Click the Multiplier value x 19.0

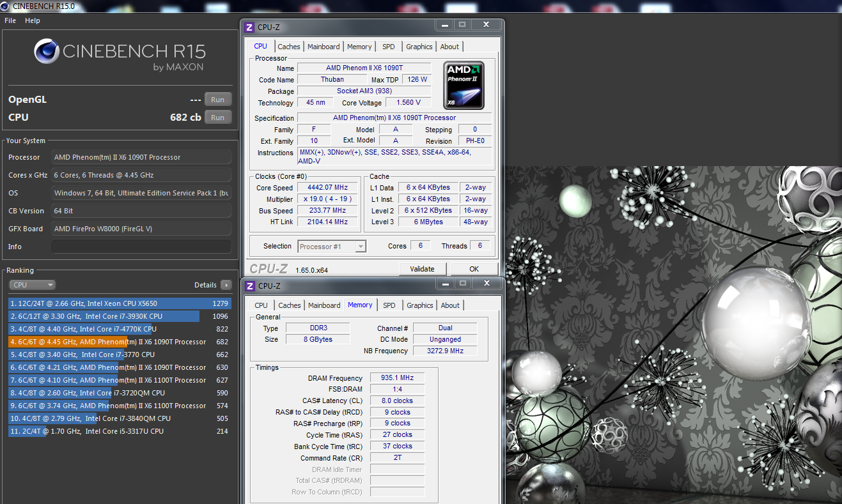[x=329, y=199]
